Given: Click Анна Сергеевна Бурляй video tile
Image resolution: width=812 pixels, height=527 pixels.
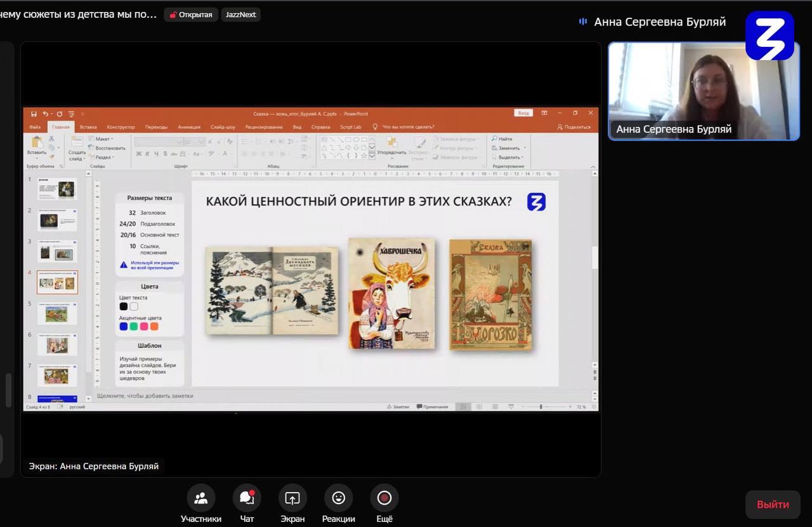Looking at the screenshot, I should click(x=704, y=91).
